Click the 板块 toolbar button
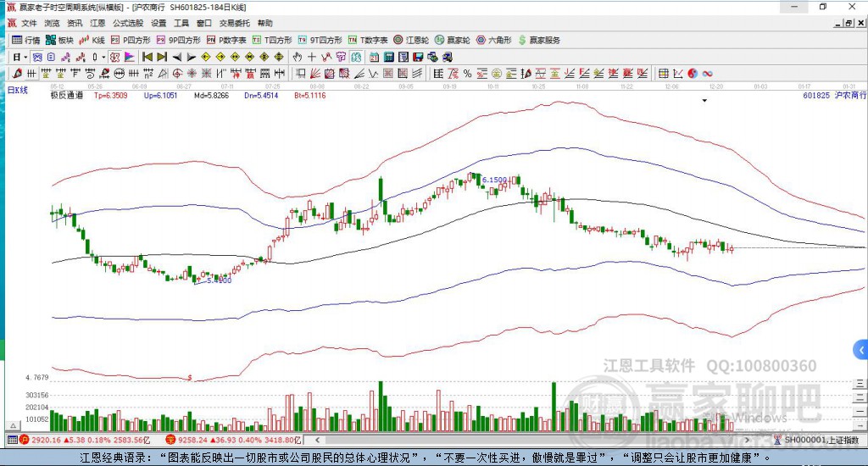 (x=60, y=40)
